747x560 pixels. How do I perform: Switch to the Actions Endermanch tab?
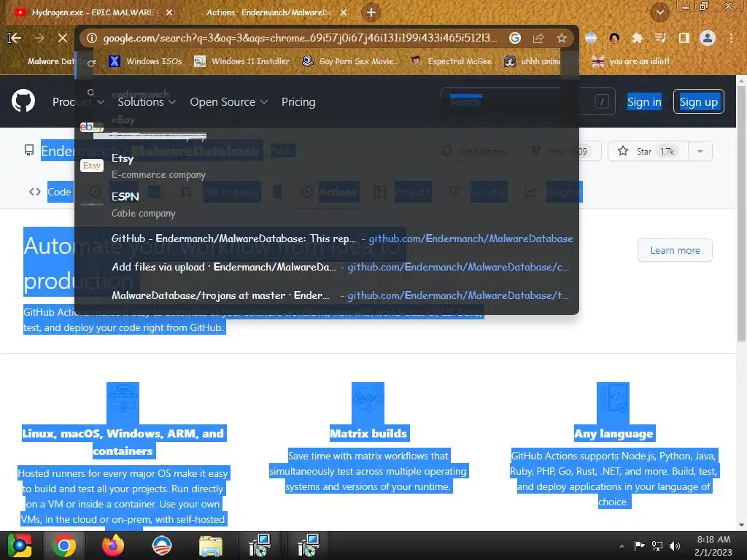click(x=269, y=12)
